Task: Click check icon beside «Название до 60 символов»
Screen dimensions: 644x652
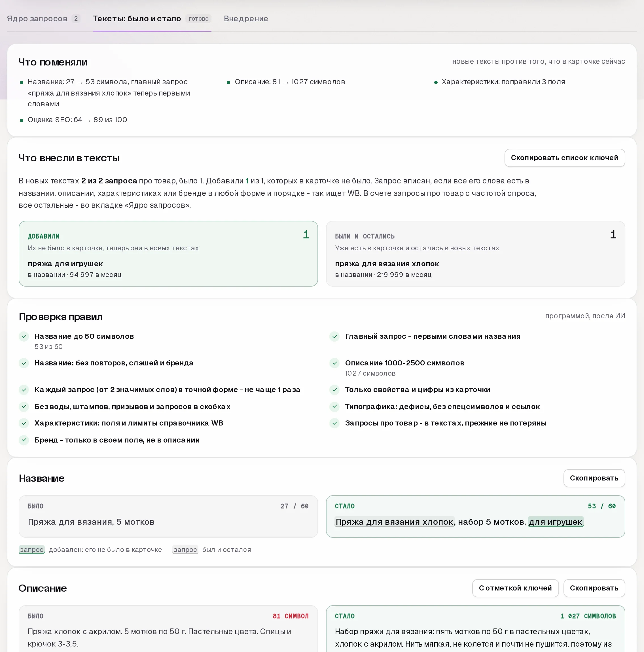Action: point(24,336)
